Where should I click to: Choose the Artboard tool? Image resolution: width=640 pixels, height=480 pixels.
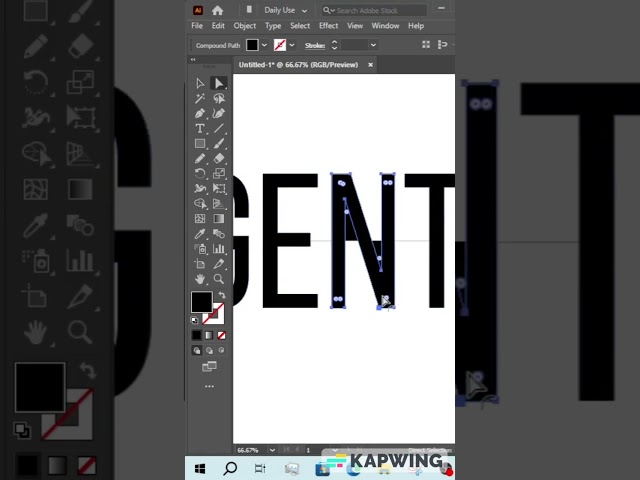[x=200, y=264]
